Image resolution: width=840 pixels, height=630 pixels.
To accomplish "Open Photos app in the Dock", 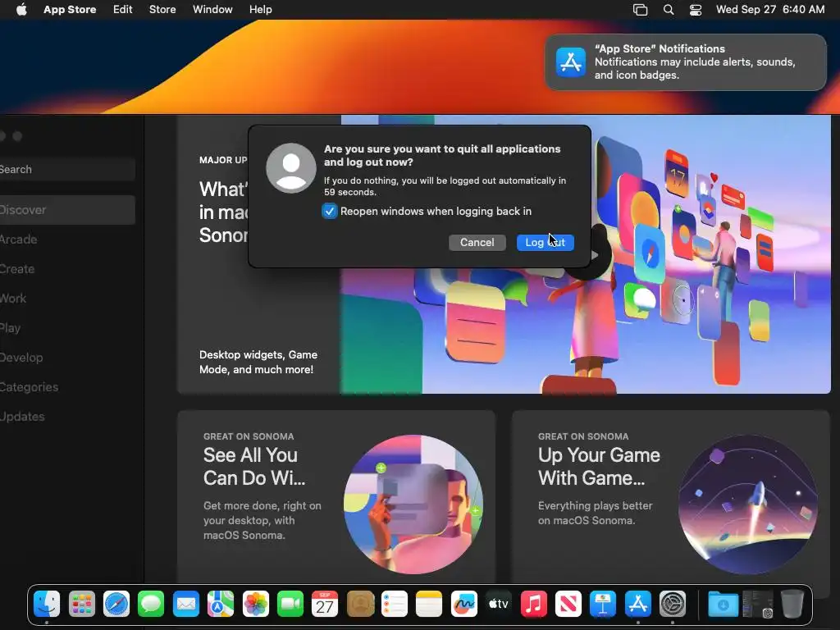I will point(256,605).
